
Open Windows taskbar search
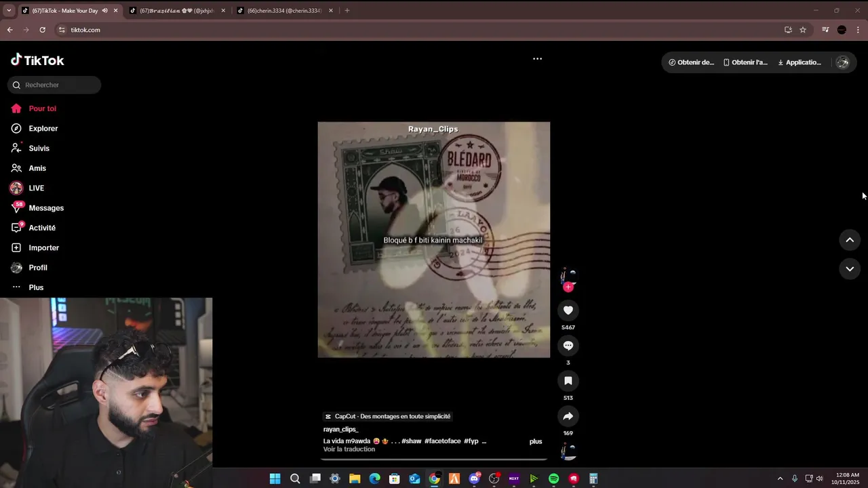click(x=295, y=479)
